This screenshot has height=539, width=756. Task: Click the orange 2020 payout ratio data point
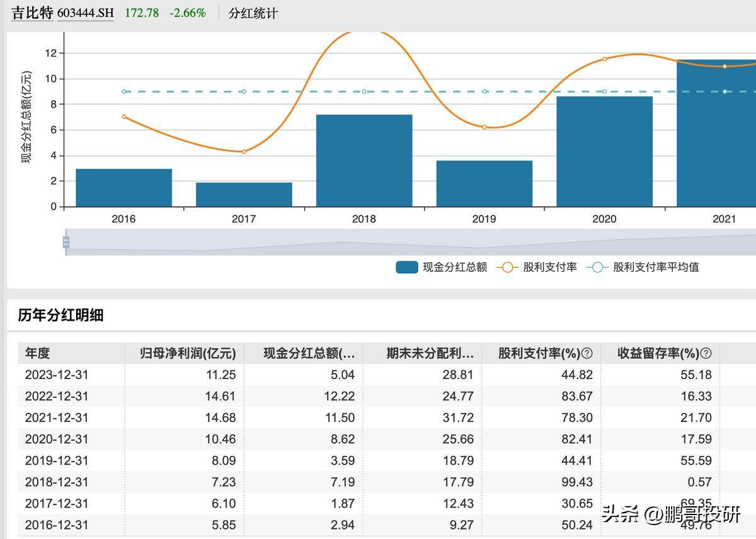tap(604, 59)
